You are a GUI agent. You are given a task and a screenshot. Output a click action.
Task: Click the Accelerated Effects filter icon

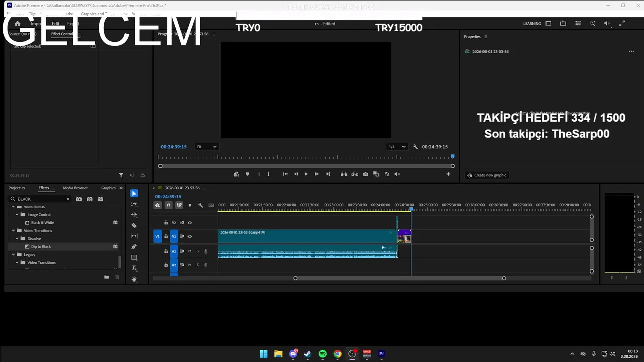(79, 199)
